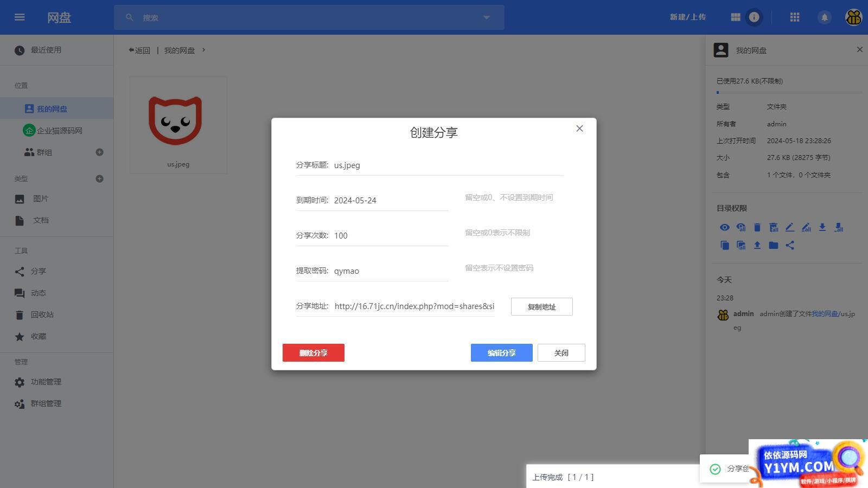The width and height of the screenshot is (868, 488).
Task: Click the 分享地址 URL field
Action: pyautogui.click(x=414, y=306)
